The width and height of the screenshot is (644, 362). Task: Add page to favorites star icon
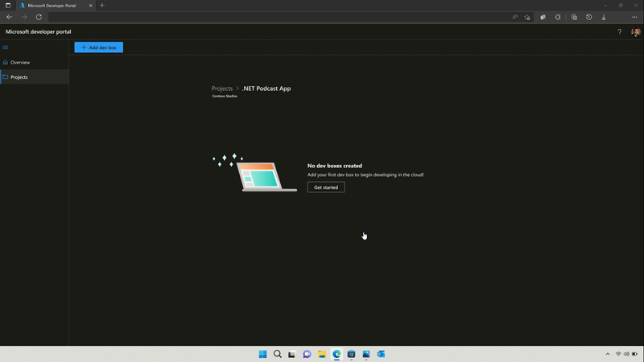click(x=527, y=17)
